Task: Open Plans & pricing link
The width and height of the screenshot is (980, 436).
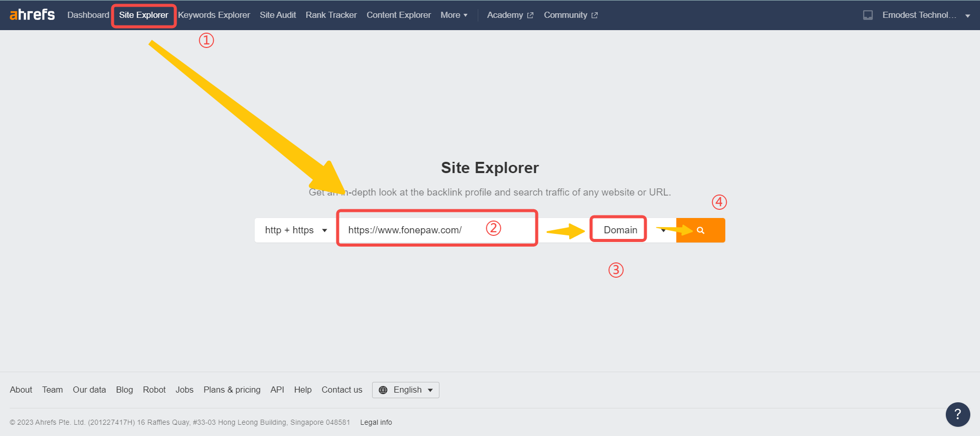Action: tap(232, 390)
